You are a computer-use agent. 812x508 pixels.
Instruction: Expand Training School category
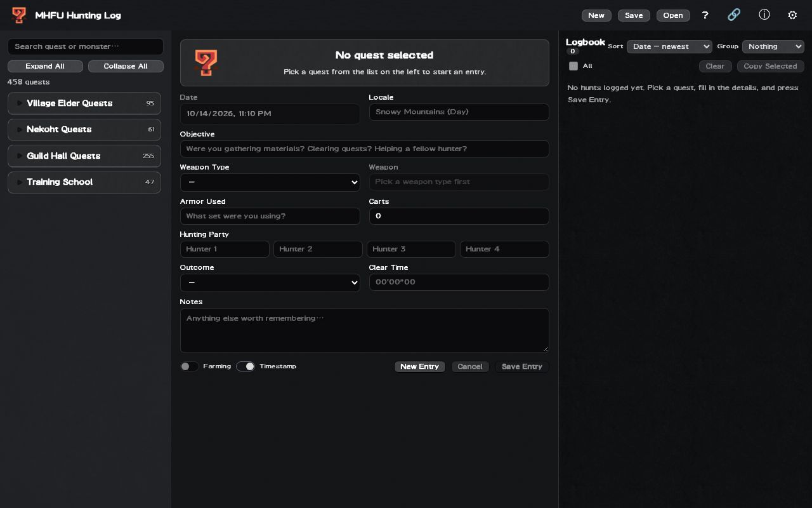pos(84,182)
